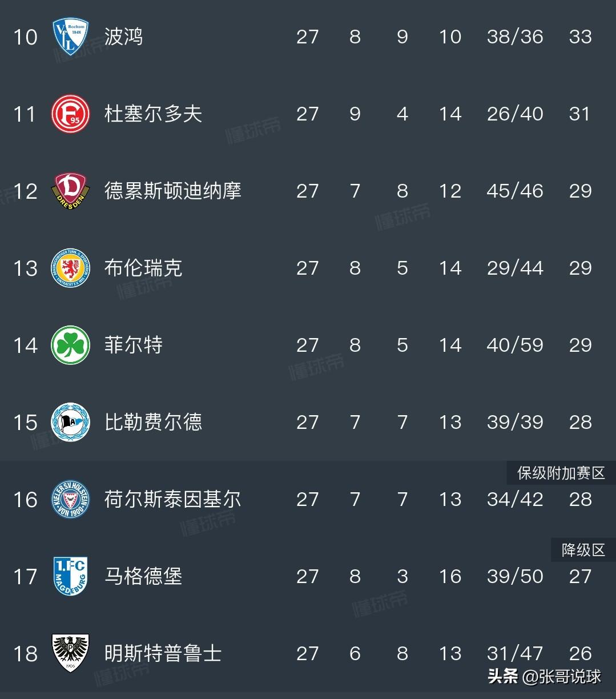The image size is (616, 699).
Task: Click the Arminia Bielefeld club badge
Action: [x=71, y=422]
